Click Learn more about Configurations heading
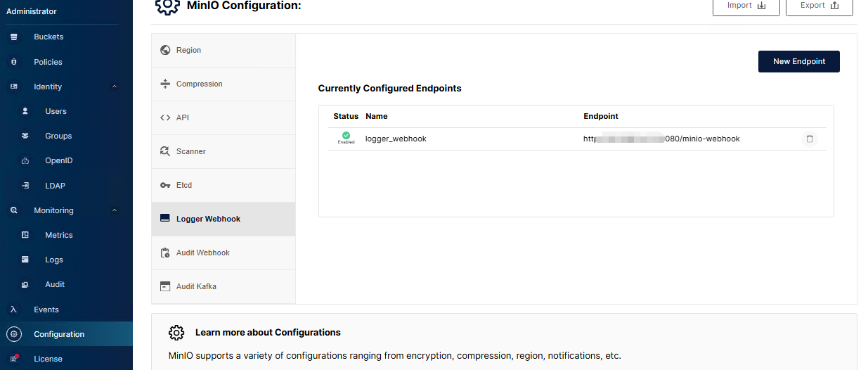The height and width of the screenshot is (370, 868). point(268,332)
